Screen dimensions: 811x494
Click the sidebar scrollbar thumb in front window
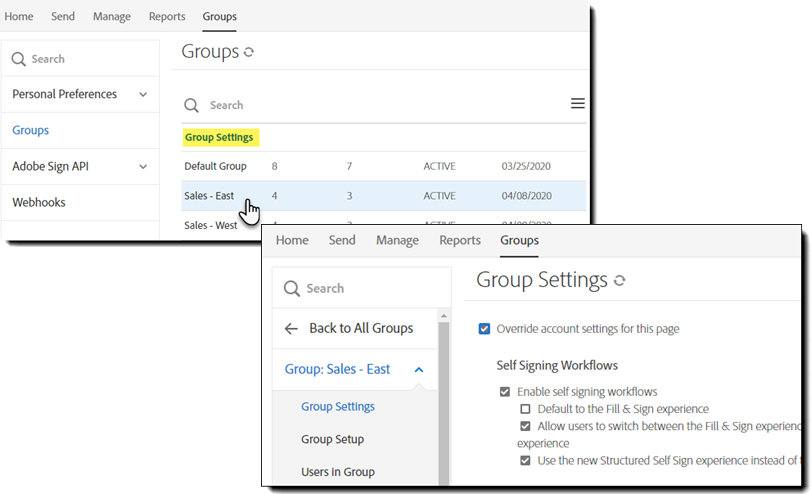click(444, 403)
